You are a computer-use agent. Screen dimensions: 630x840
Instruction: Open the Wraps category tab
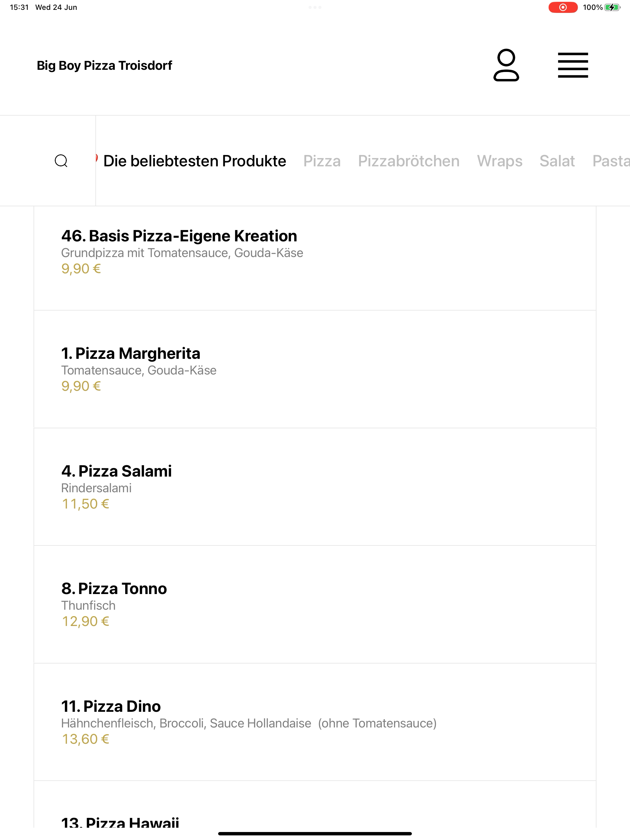[x=500, y=161]
